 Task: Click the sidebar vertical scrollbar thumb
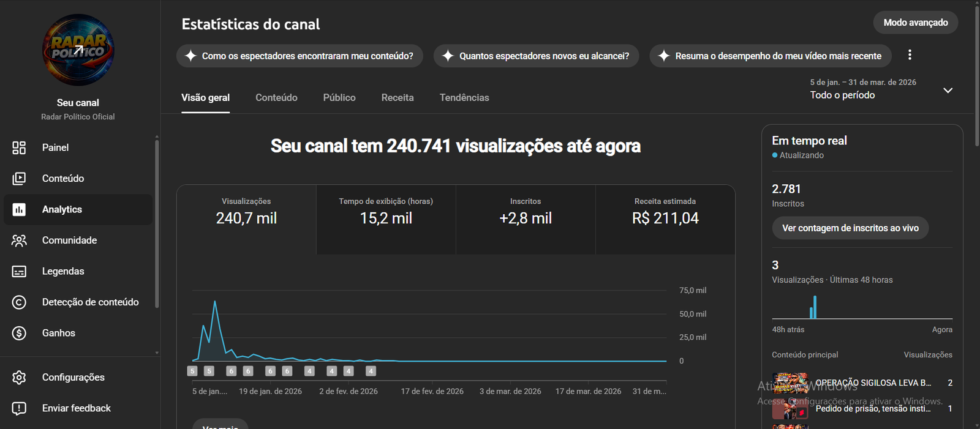click(x=157, y=223)
